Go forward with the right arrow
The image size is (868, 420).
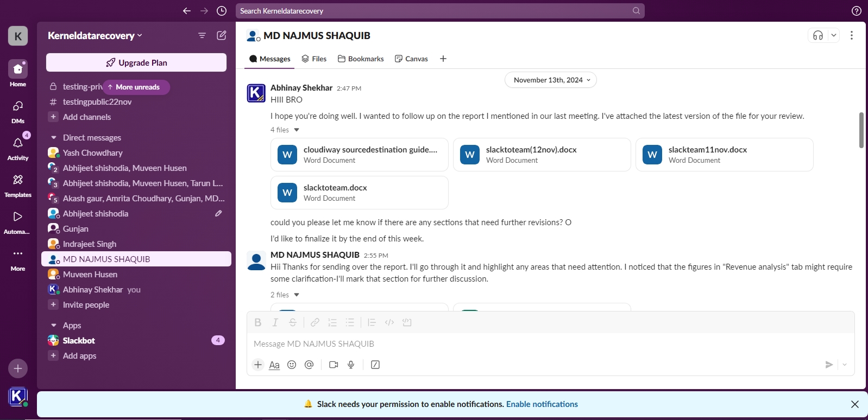click(204, 11)
